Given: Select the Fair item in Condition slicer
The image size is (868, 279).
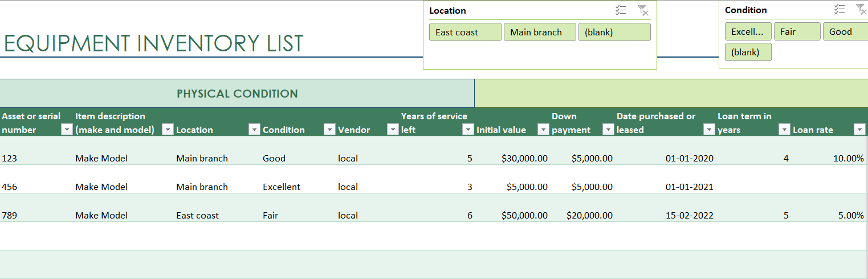Looking at the screenshot, I should [x=797, y=31].
